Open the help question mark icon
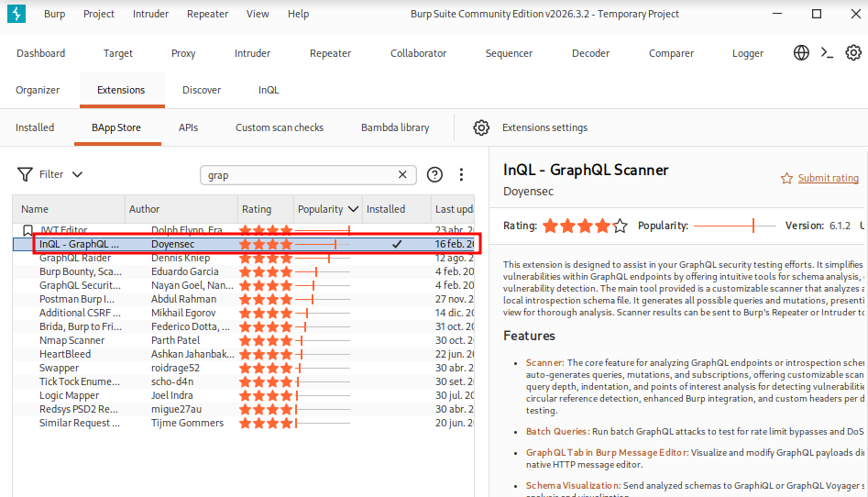 [x=434, y=174]
